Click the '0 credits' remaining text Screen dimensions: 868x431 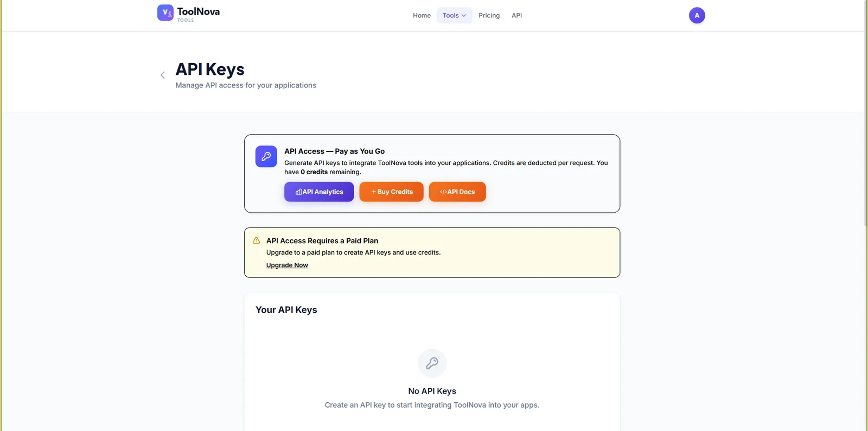[314, 172]
